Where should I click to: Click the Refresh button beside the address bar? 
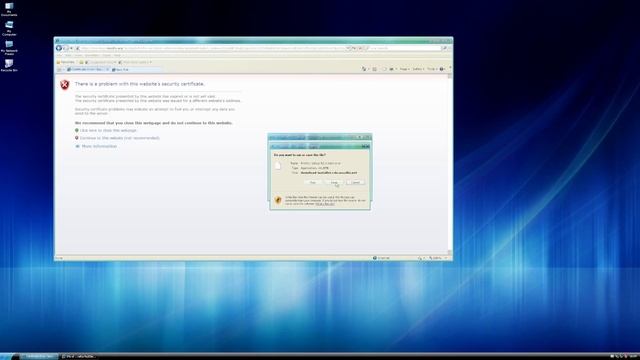click(x=354, y=48)
